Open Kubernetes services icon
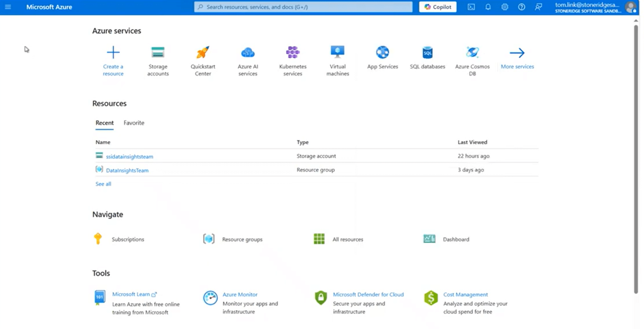 pyautogui.click(x=293, y=52)
